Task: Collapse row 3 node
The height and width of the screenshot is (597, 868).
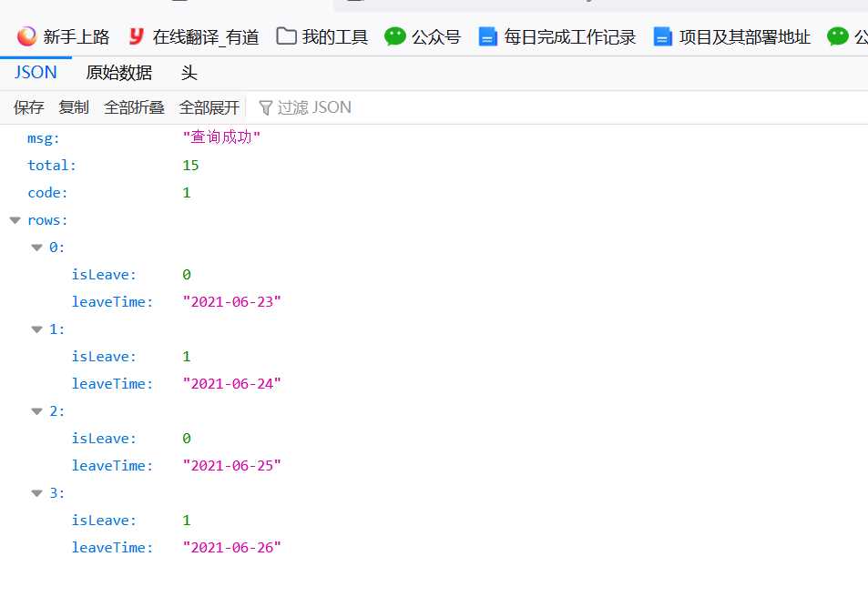Action: coord(37,493)
